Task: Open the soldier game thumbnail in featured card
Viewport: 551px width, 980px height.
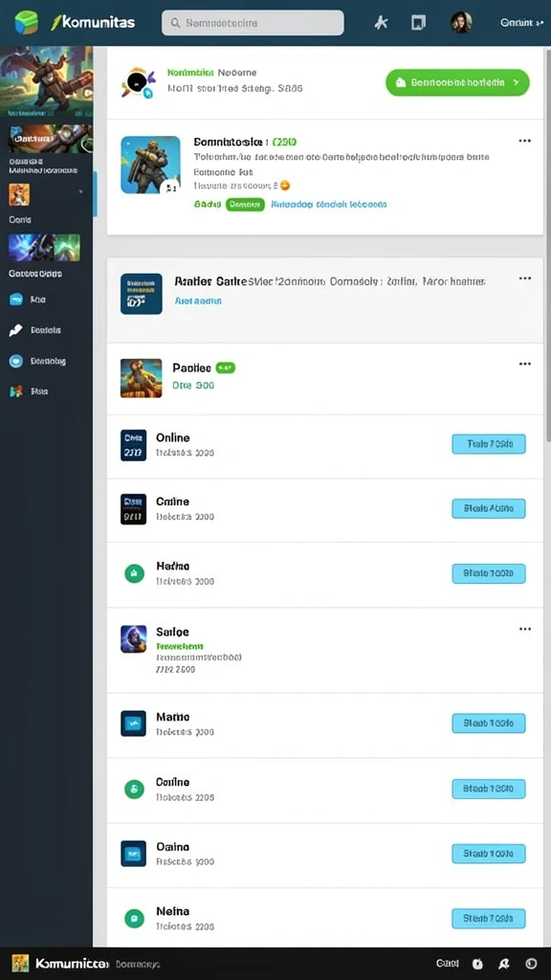Action: [150, 165]
